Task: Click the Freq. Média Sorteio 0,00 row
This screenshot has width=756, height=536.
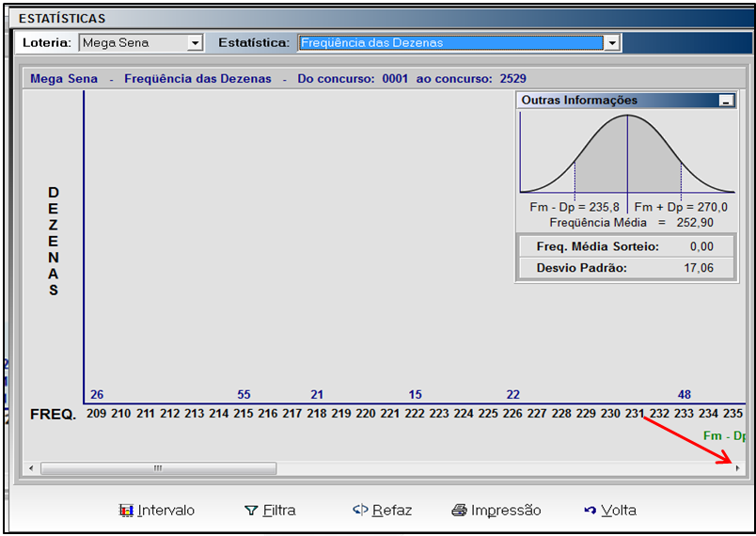Action: 627,246
